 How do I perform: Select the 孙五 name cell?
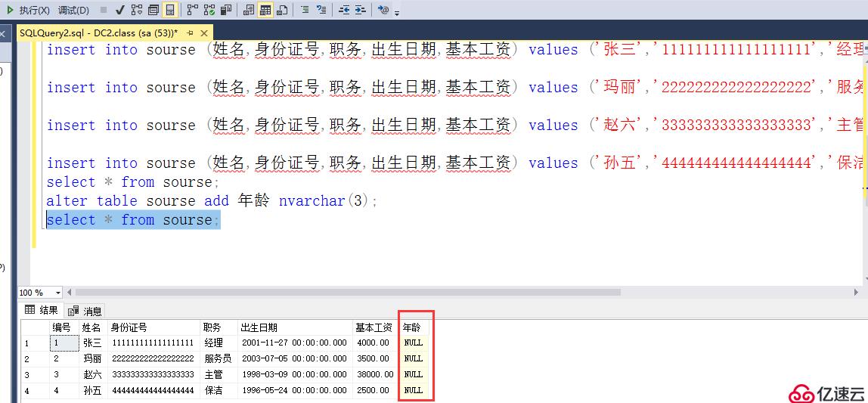94,390
